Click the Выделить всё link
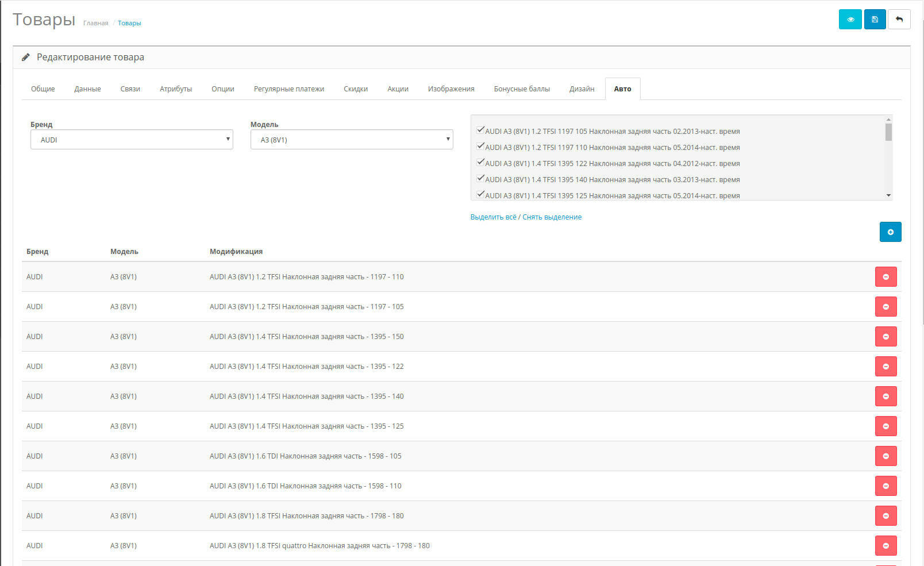924x566 pixels. (x=493, y=217)
